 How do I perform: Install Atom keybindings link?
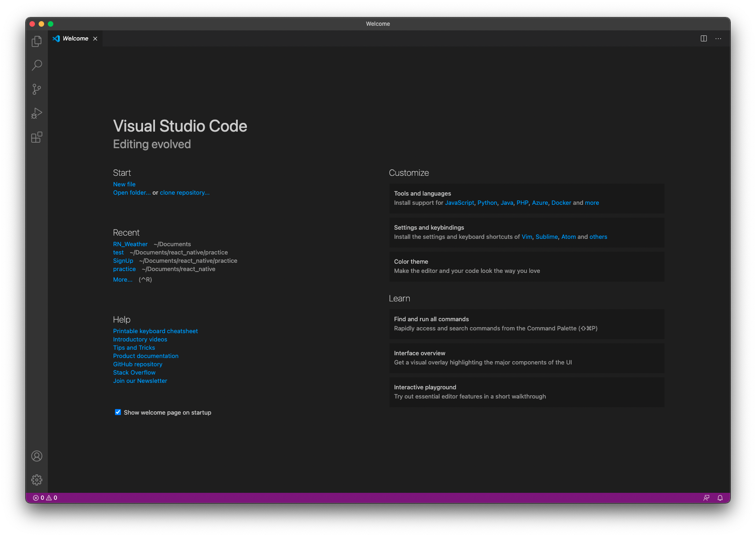click(x=568, y=237)
